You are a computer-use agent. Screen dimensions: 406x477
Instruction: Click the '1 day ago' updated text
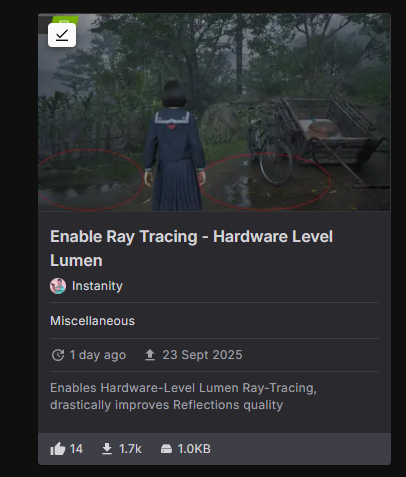point(98,355)
